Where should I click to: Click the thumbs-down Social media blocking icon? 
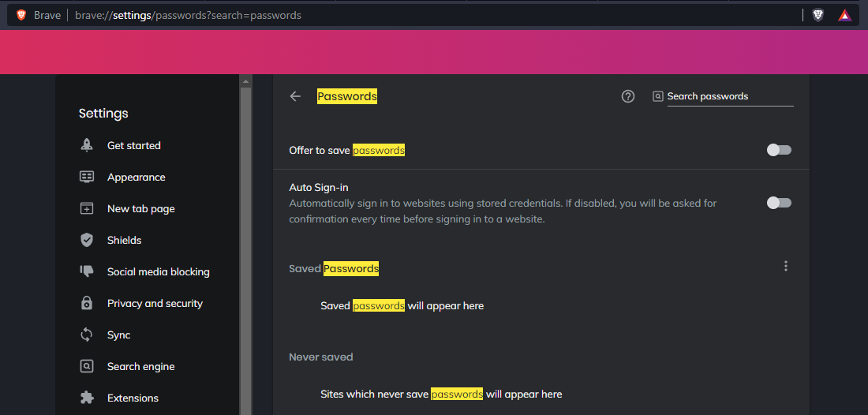(86, 271)
